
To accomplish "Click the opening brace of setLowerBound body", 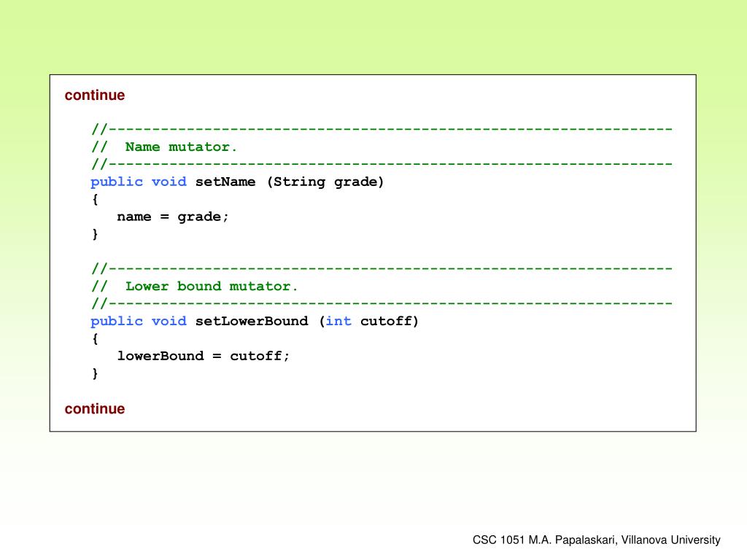I will [95, 339].
